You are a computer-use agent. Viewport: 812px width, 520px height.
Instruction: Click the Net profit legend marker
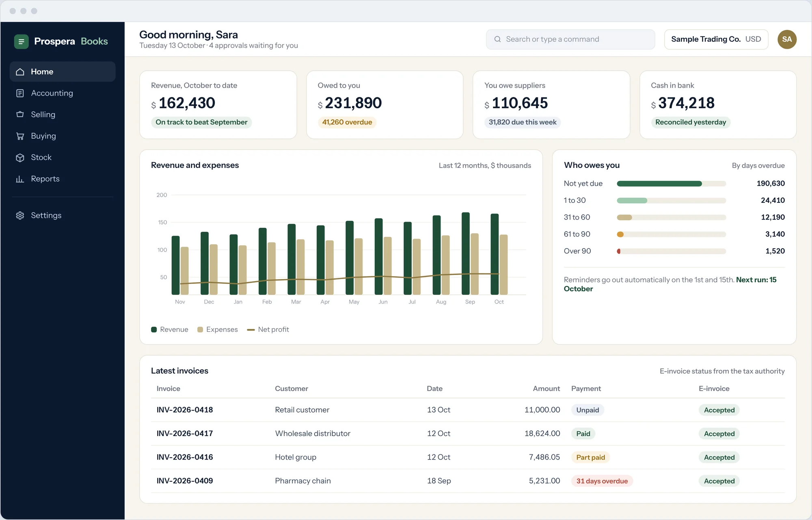pyautogui.click(x=251, y=330)
